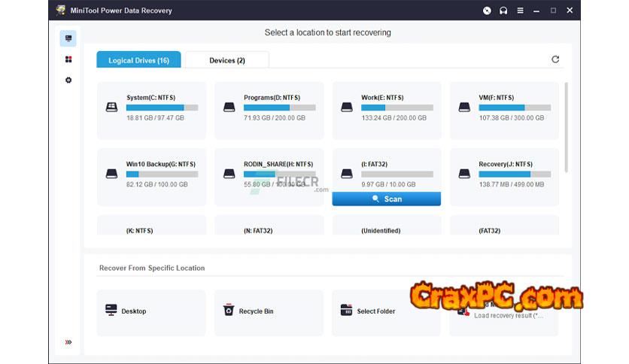Select the Work (E: NTFS) drive card
Screen dimensions: 629x364
point(386,110)
